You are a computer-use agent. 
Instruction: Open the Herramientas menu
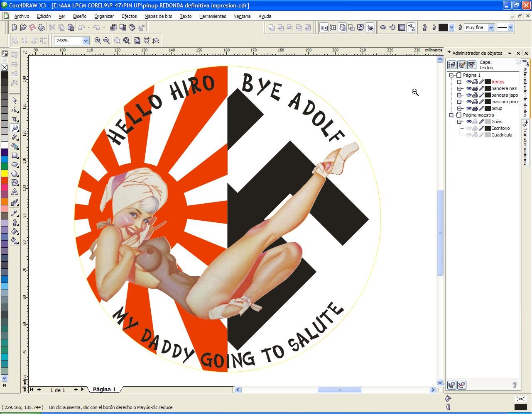pos(213,16)
